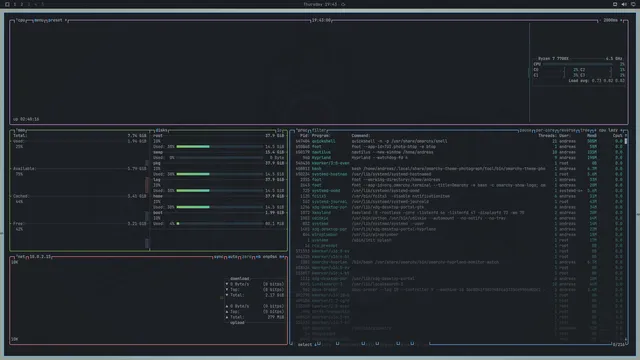Toggle the cpu box label
640x360 pixels.
[x=20, y=20]
